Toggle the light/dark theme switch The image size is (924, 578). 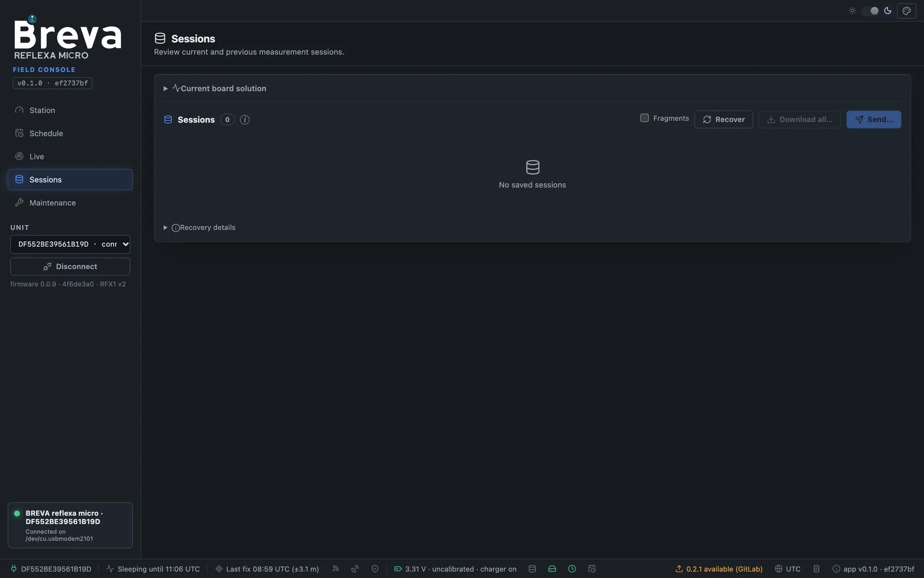click(870, 11)
